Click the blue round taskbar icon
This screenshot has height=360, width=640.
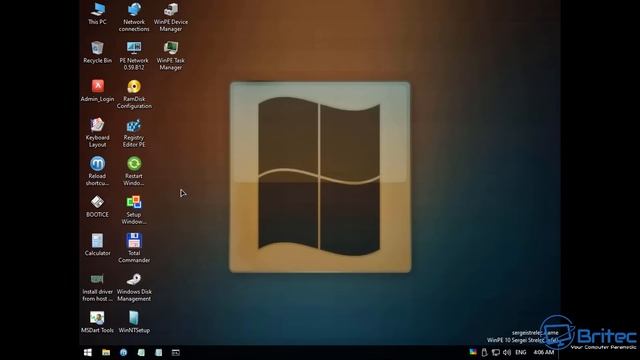123,352
